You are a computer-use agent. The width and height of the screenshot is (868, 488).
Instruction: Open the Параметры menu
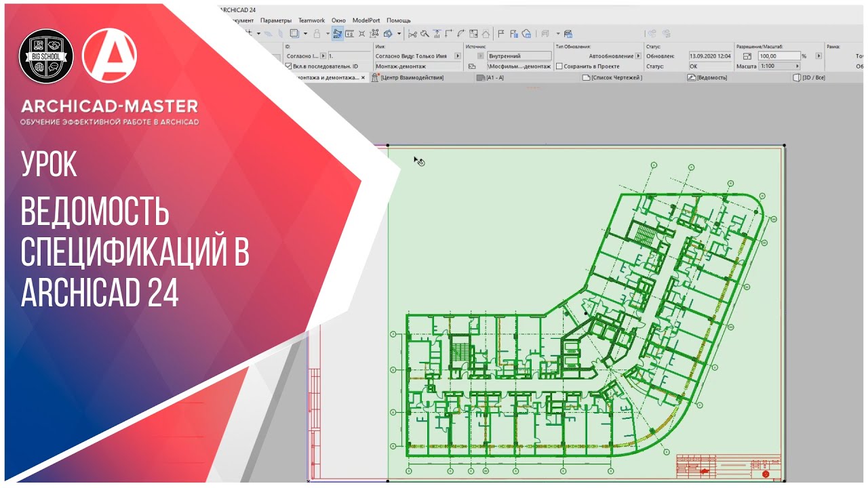point(276,20)
